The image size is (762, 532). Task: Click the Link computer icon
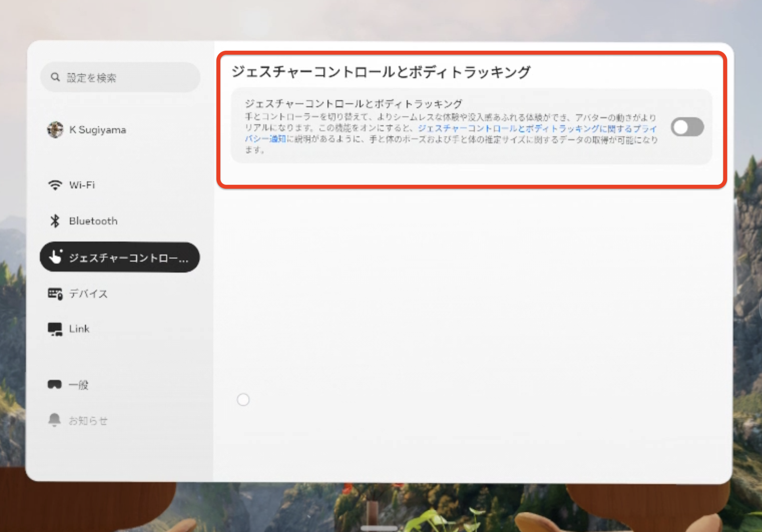(55, 329)
